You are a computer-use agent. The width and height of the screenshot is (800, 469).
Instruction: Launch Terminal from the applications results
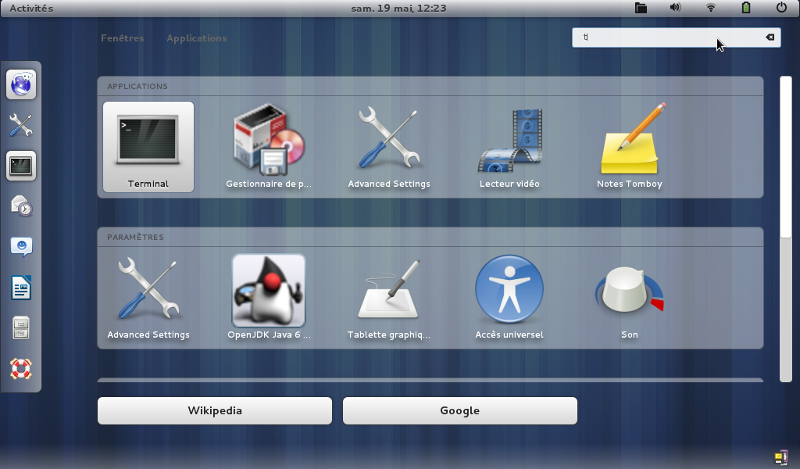coord(148,146)
